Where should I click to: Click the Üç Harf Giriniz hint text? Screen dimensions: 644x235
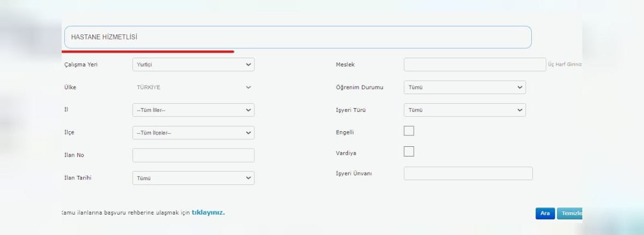(565, 65)
